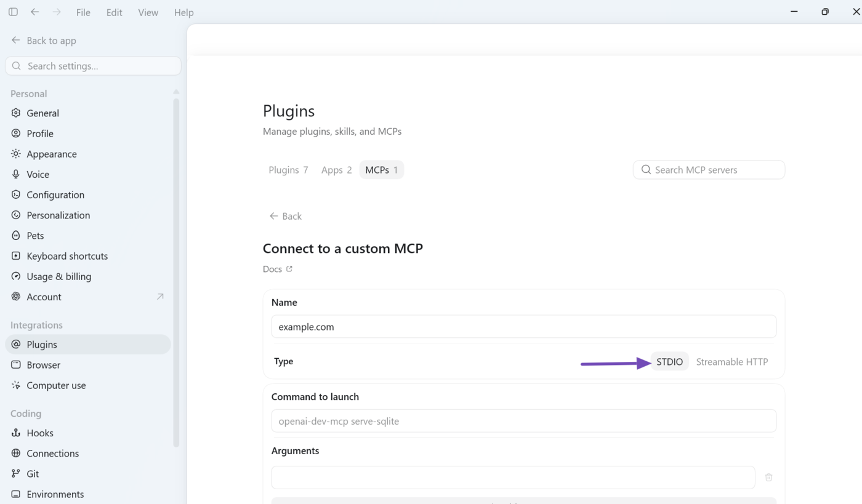Screen dimensions: 862x504
Task: Switch to the Plugins 7 tab
Action: [288, 170]
